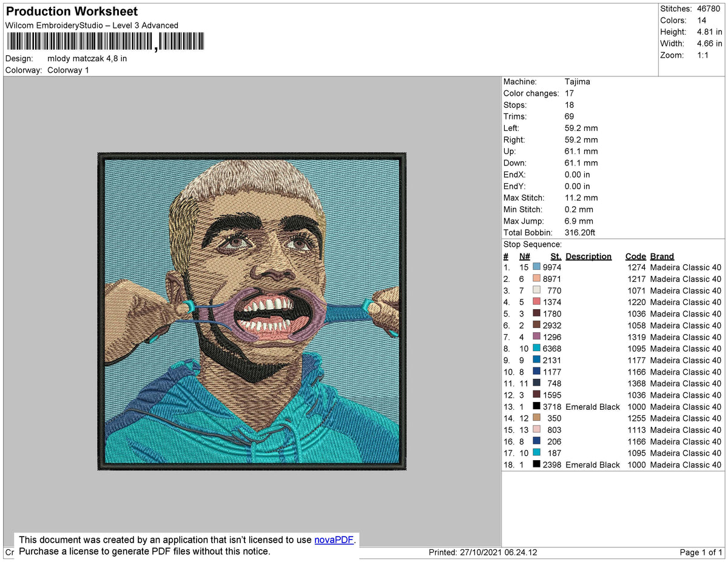Click the purple swatch in stop 7
728x562 pixels.
pyautogui.click(x=536, y=337)
